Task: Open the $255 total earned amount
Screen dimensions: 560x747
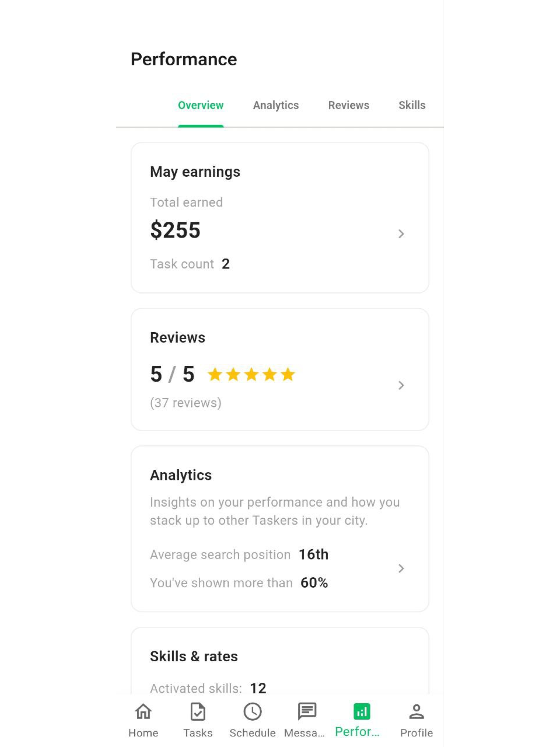Action: pos(175,230)
